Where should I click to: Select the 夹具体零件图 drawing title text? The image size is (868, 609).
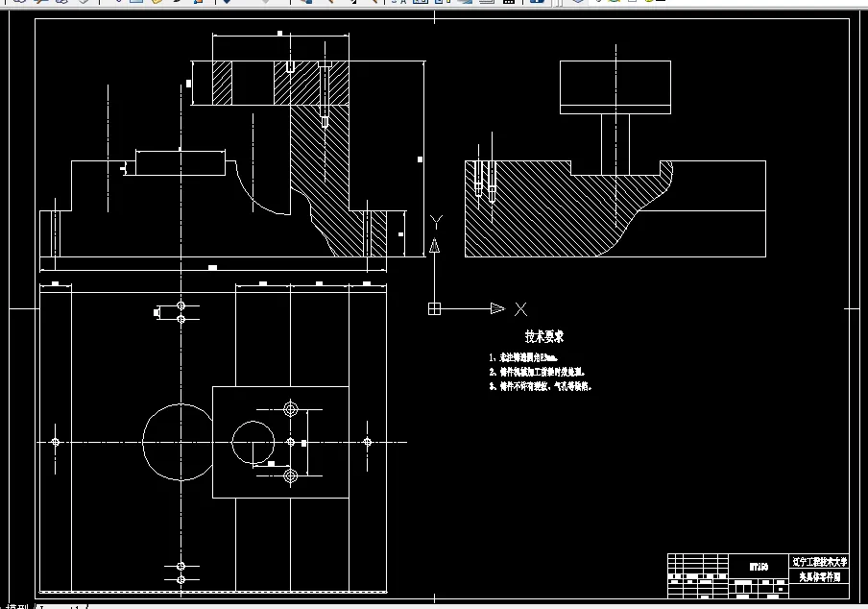pyautogui.click(x=819, y=577)
